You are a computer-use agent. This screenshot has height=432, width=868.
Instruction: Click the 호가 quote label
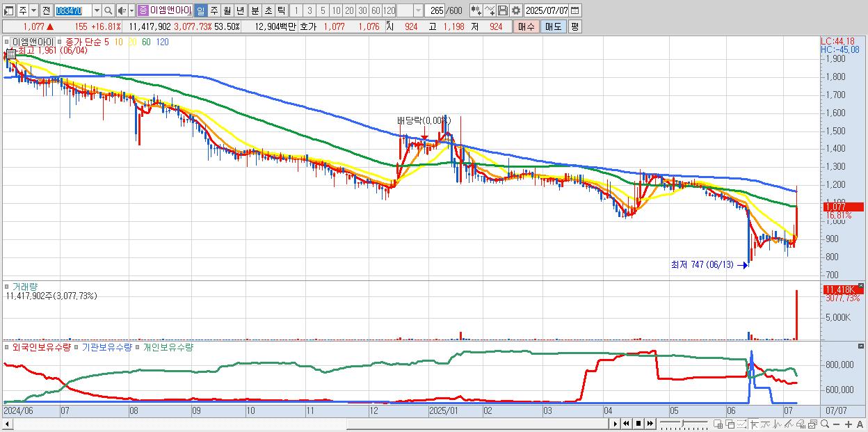coord(309,26)
